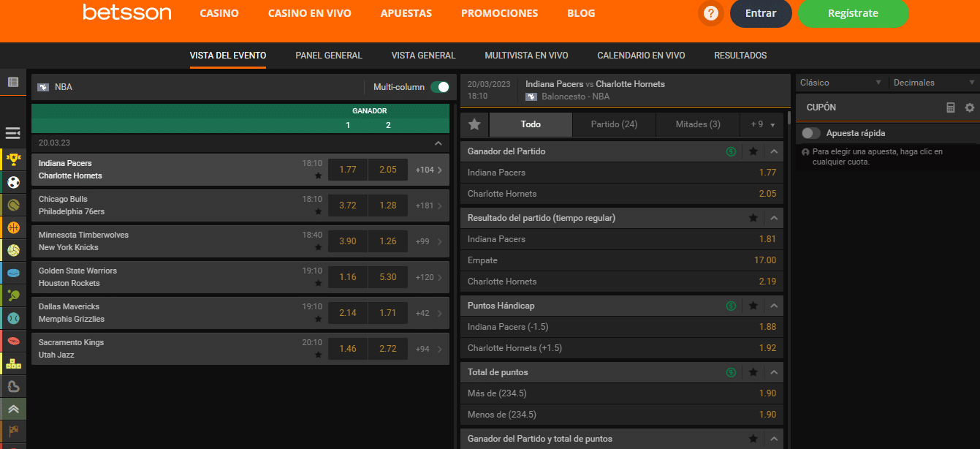Collapse the Ganador del Partido section
The width and height of the screenshot is (980, 449).
point(774,151)
